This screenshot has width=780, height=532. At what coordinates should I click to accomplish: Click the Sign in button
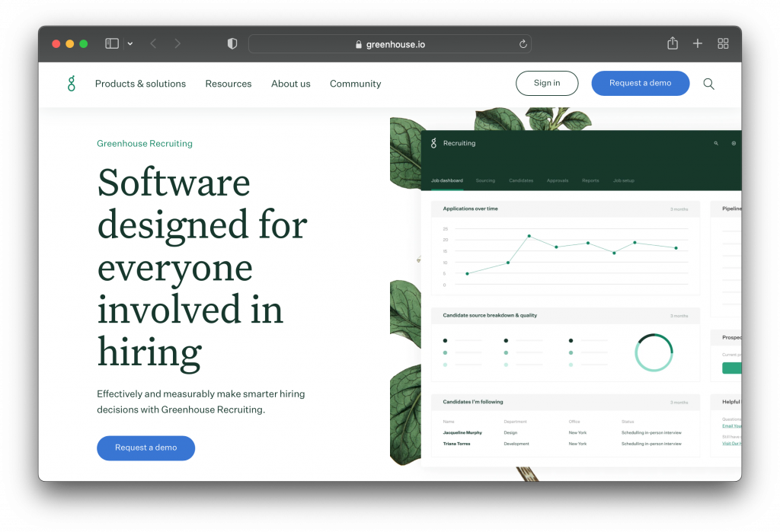[x=547, y=83]
